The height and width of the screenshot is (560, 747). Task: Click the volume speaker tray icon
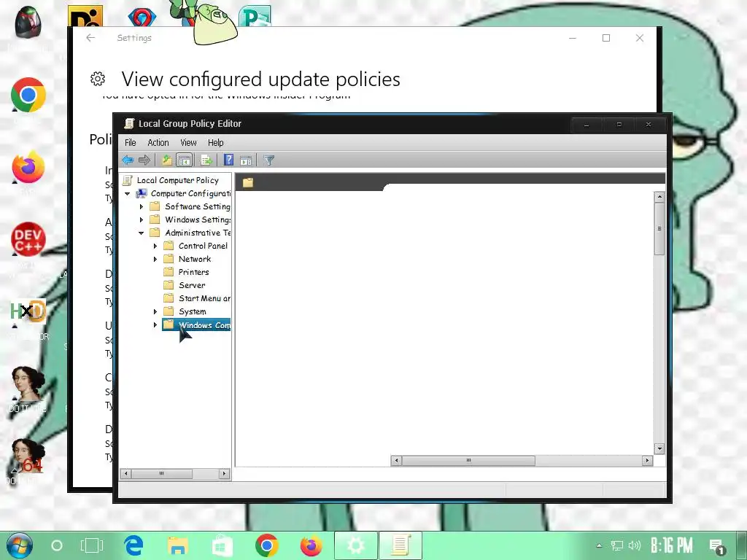click(634, 545)
